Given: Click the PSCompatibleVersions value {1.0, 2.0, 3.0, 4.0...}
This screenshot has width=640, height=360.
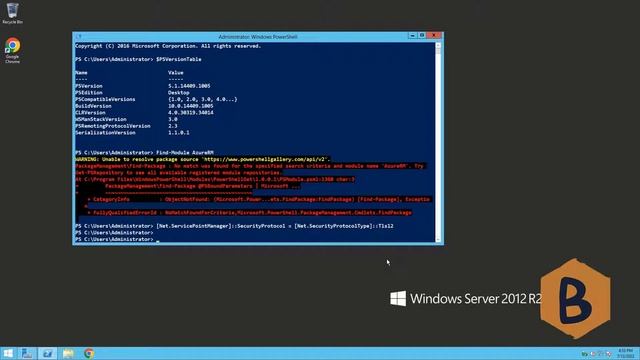Looking at the screenshot, I should point(202,99).
